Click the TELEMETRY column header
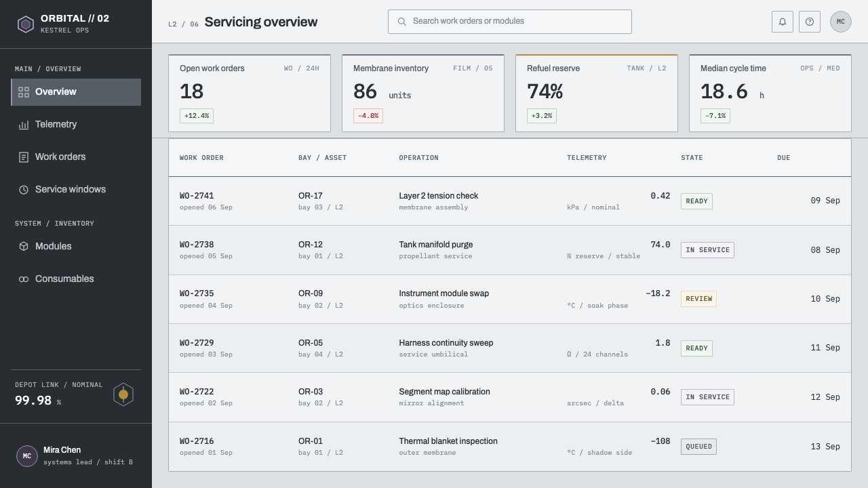This screenshot has width=868, height=488. pyautogui.click(x=587, y=158)
